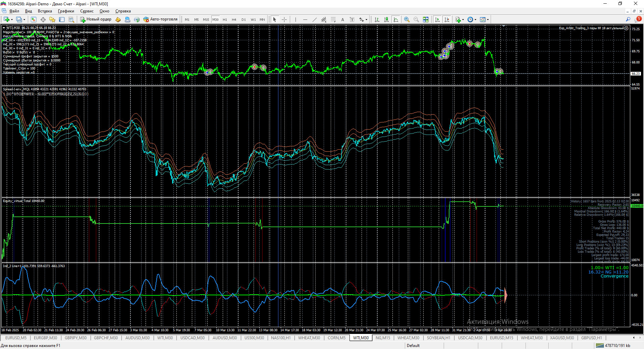Image resolution: width=644 pixels, height=349 pixels.
Task: Open the Файл menu
Action: [x=14, y=11]
